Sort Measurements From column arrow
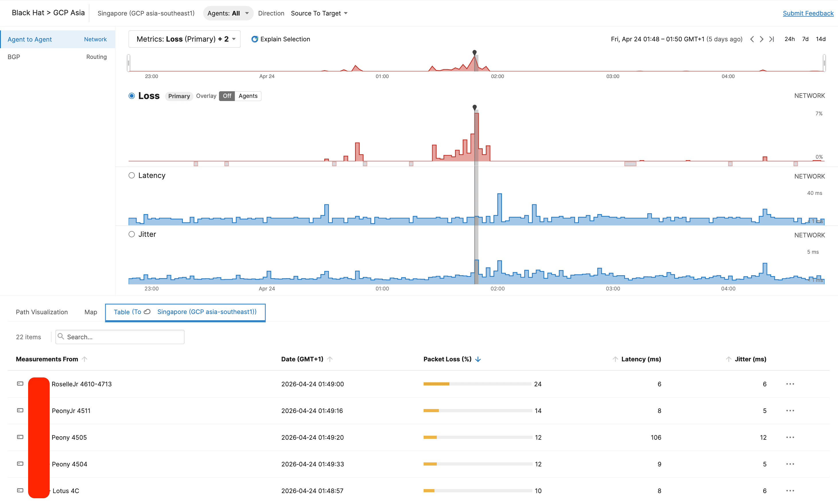Image resolution: width=838 pixels, height=504 pixels. point(85,359)
